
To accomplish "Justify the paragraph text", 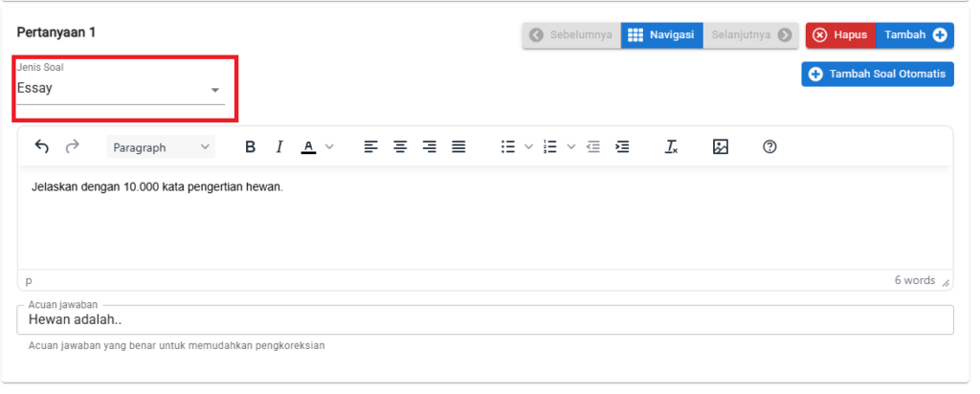I will click(458, 146).
